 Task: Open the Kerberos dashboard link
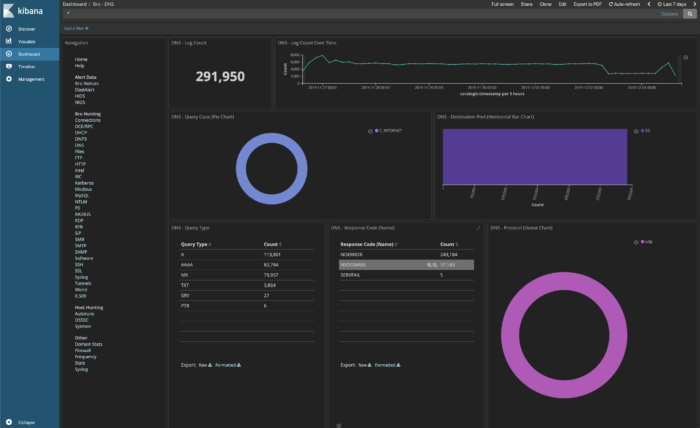[84, 183]
